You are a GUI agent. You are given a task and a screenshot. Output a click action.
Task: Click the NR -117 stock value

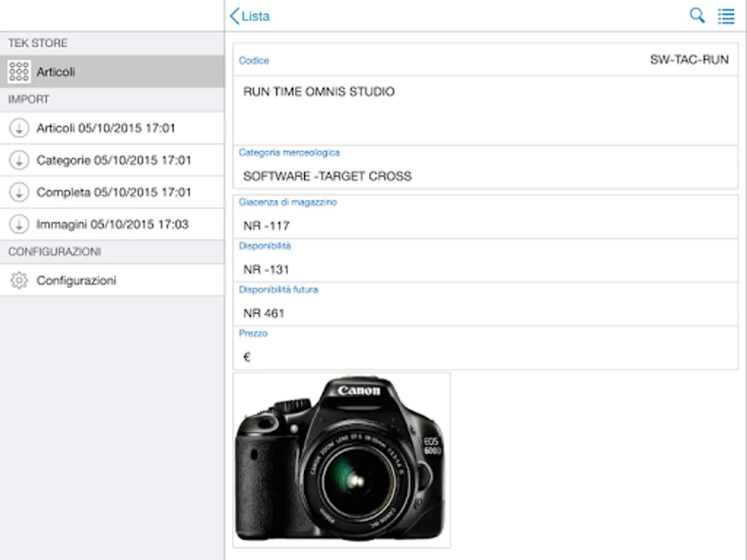tap(266, 226)
